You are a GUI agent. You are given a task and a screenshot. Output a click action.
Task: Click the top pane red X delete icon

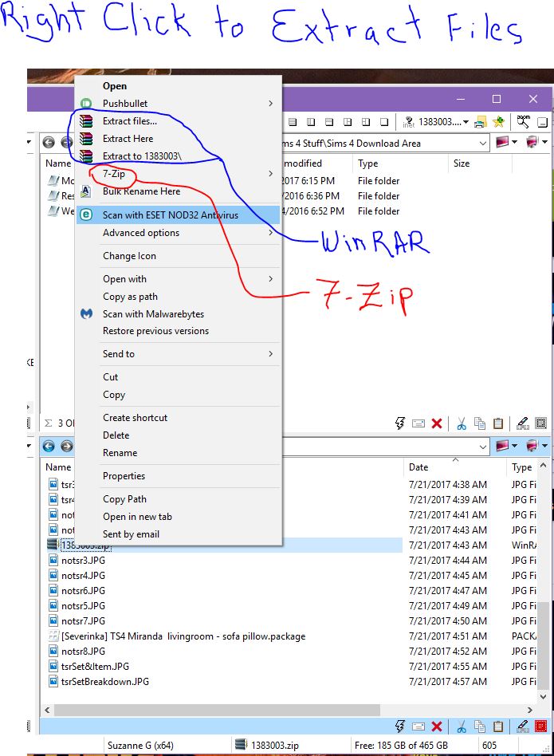point(437,423)
